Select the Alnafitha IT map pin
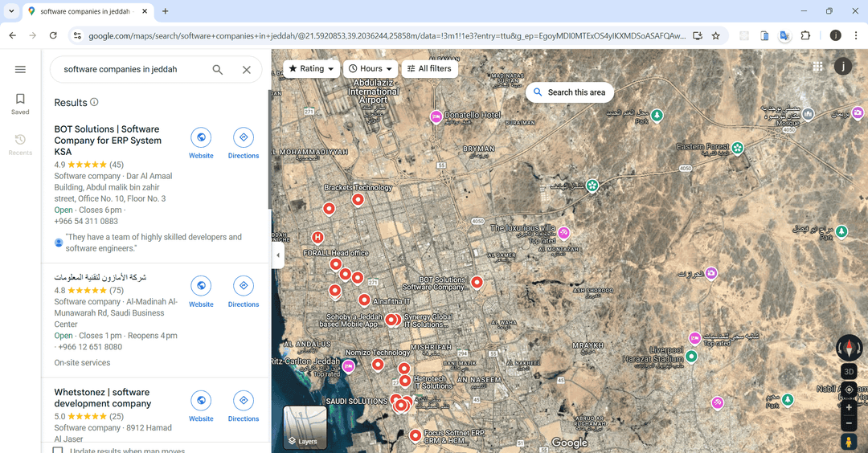The width and height of the screenshot is (868, 453). pyautogui.click(x=364, y=300)
